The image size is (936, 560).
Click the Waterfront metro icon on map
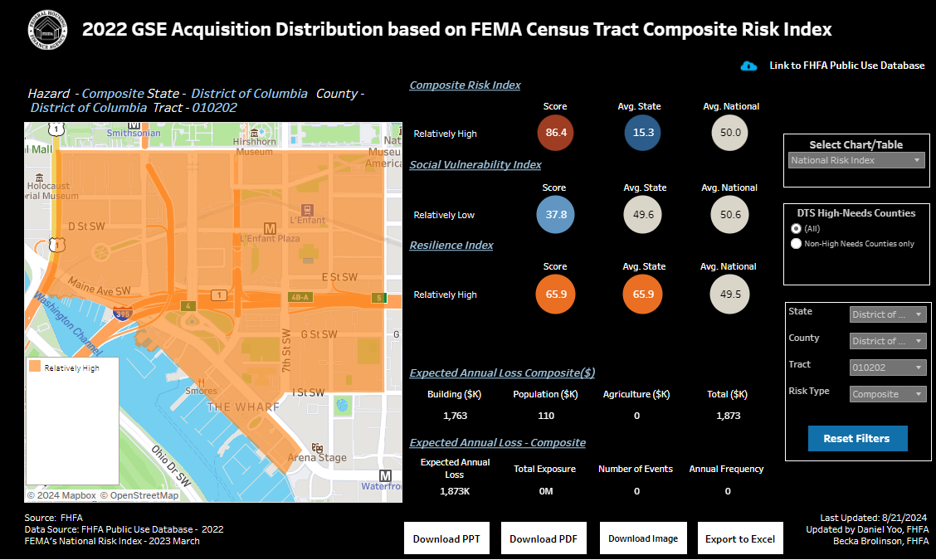coord(385,476)
